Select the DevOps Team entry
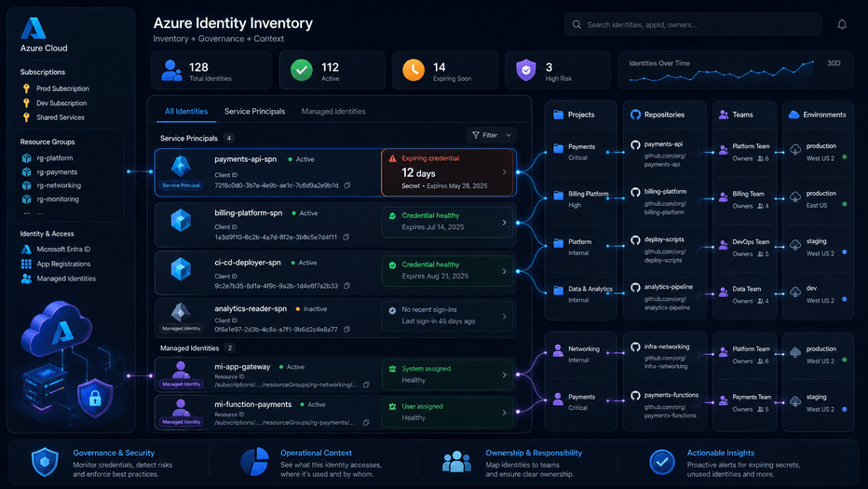The height and width of the screenshot is (489, 868). 744,248
